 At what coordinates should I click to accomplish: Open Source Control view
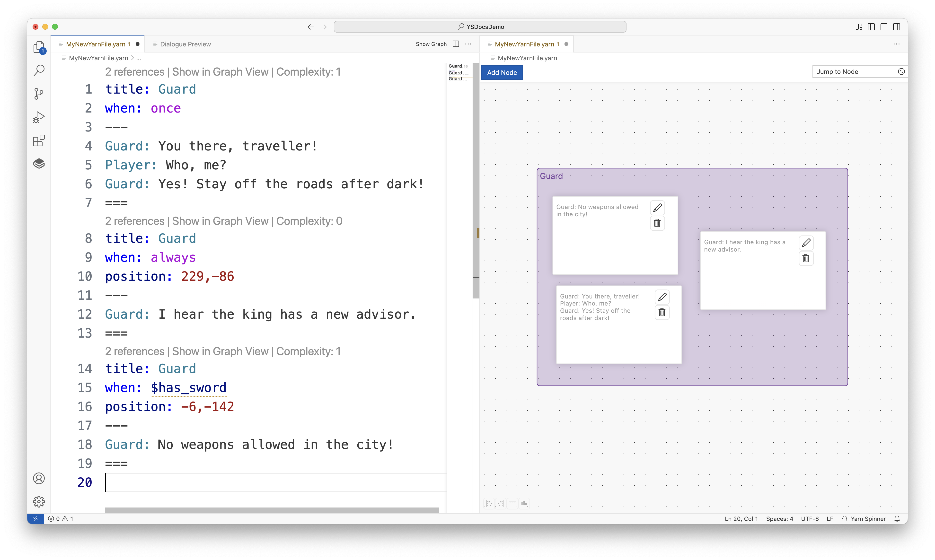[39, 94]
